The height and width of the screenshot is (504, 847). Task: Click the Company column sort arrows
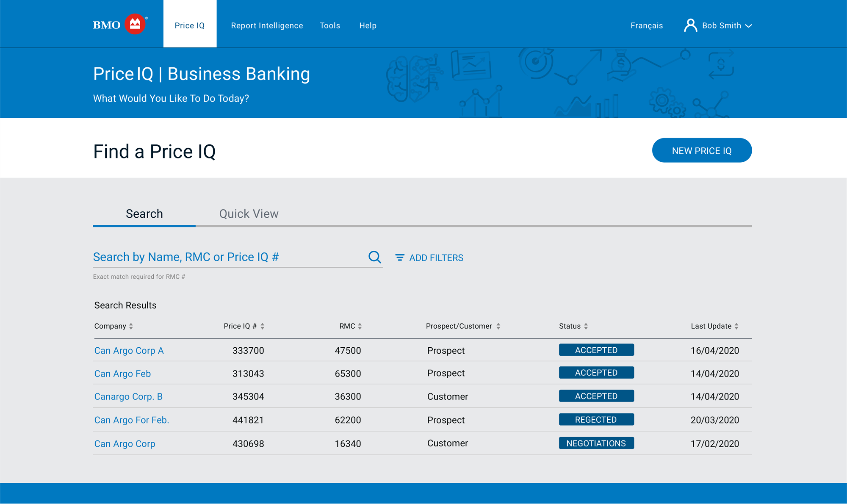[x=131, y=326]
